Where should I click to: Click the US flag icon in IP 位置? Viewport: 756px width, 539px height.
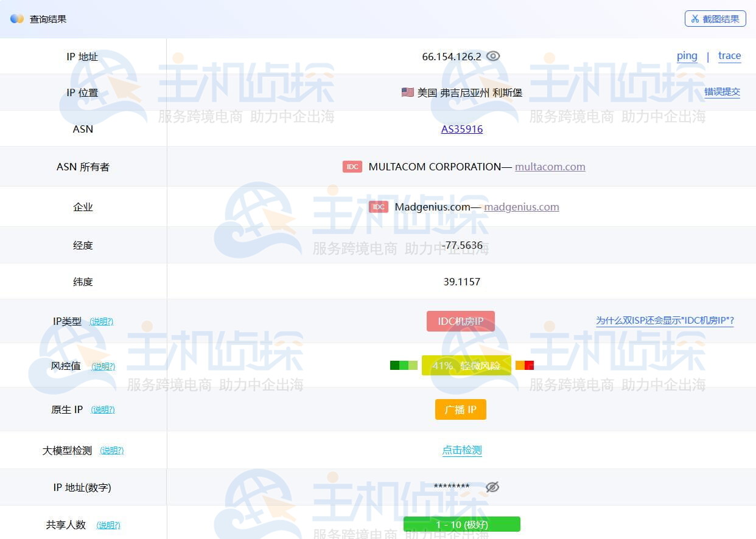click(x=408, y=92)
